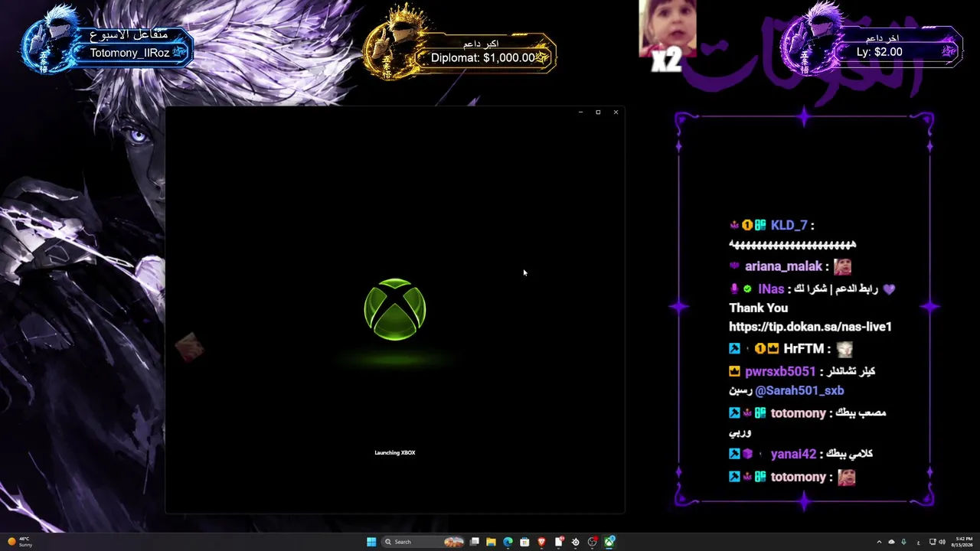The width and height of the screenshot is (980, 551).
Task: Select the KLD_7 username in chat
Action: (789, 225)
